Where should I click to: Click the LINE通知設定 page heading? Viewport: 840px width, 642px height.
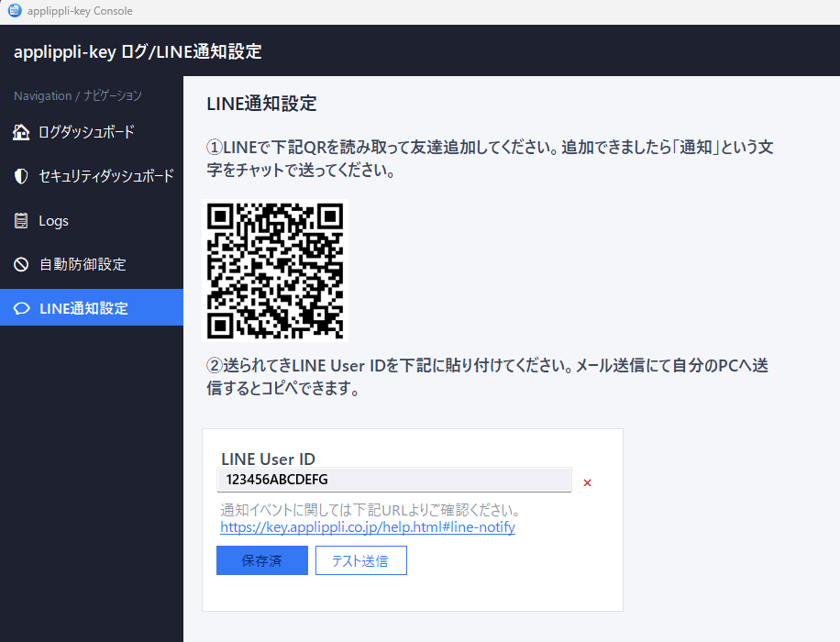tap(261, 104)
